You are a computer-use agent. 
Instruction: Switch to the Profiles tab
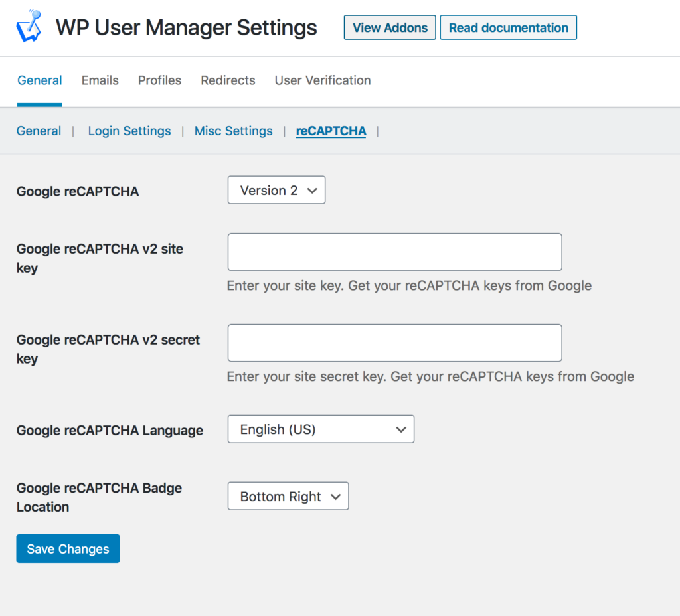coord(159,80)
